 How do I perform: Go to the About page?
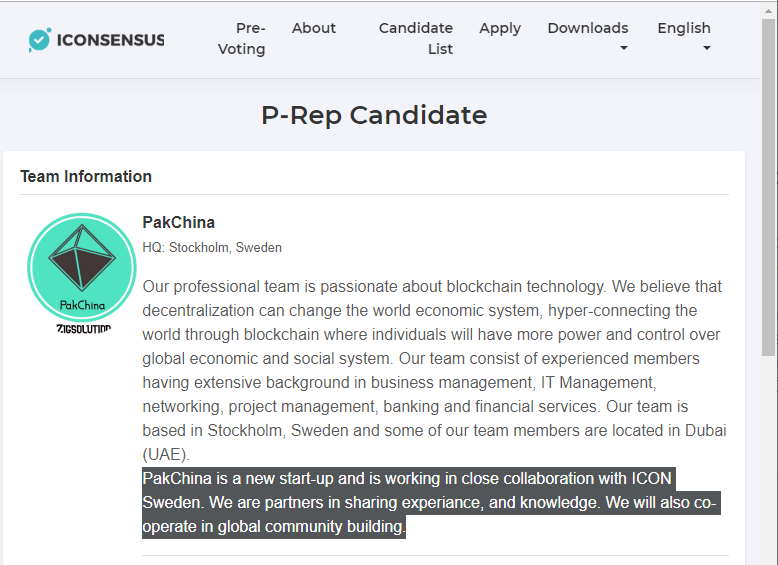click(314, 28)
